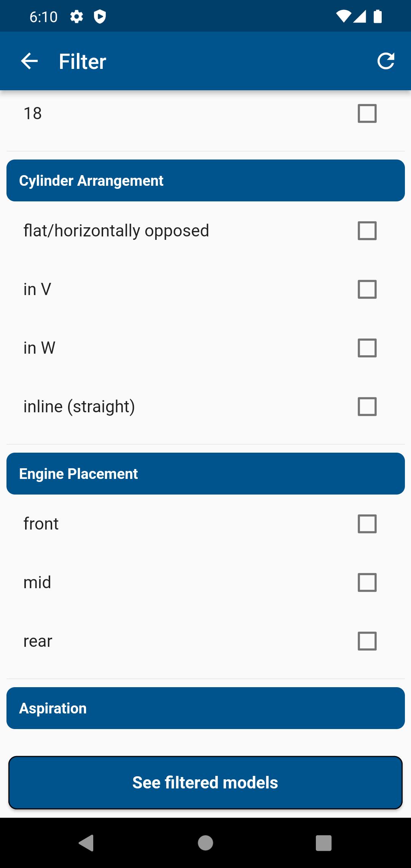Collapse the Engine Placement section header
Viewport: 411px width, 868px height.
(x=205, y=474)
